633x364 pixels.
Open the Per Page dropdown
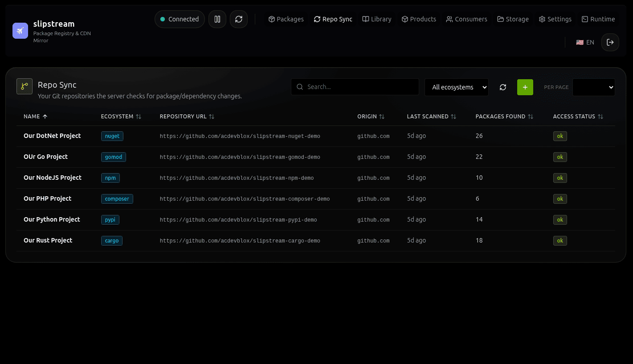(x=594, y=87)
